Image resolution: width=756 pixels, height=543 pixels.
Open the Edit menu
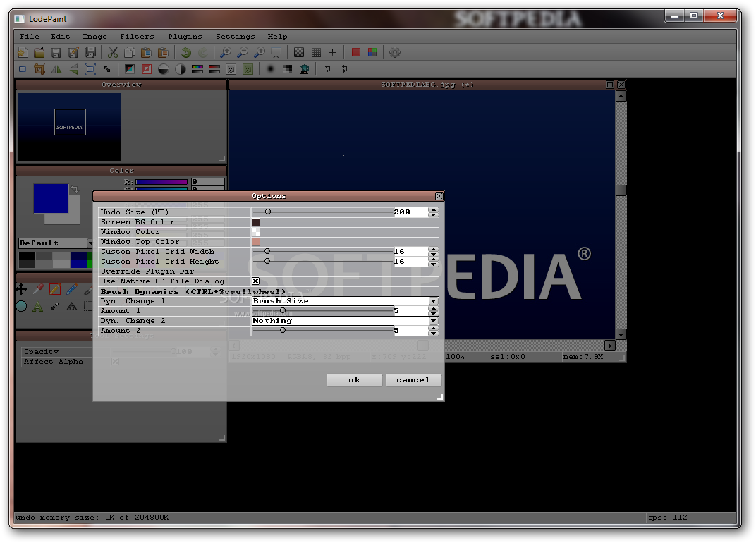60,37
